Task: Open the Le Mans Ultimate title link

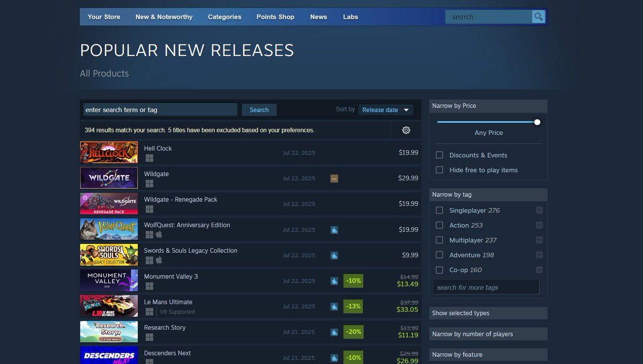Action: 168,302
